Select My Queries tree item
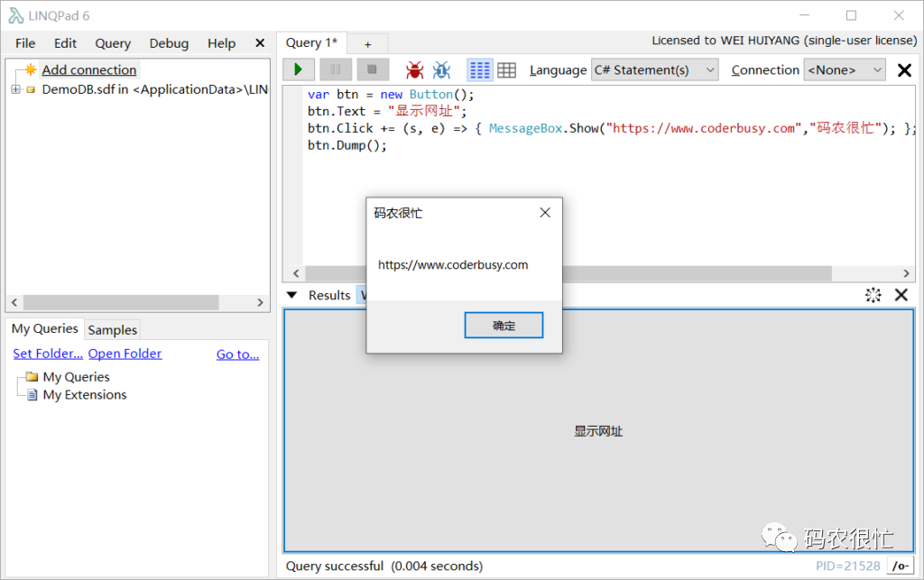Viewport: 924px width, 580px height. coord(76,376)
